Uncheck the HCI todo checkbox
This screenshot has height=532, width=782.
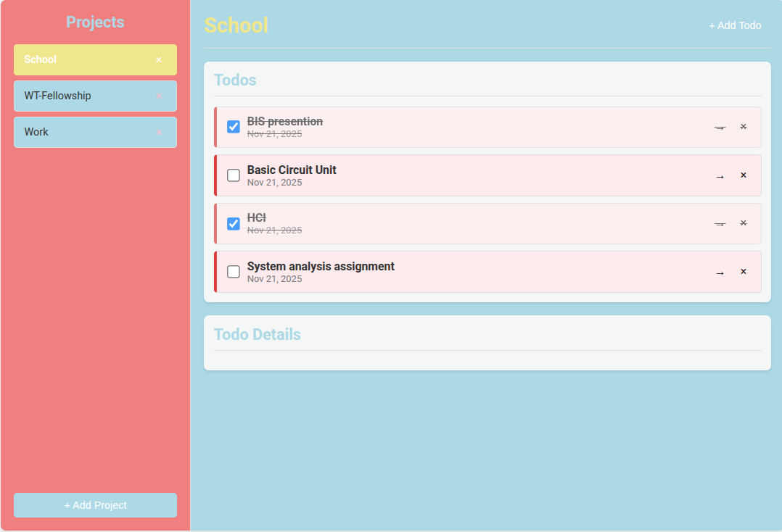234,223
